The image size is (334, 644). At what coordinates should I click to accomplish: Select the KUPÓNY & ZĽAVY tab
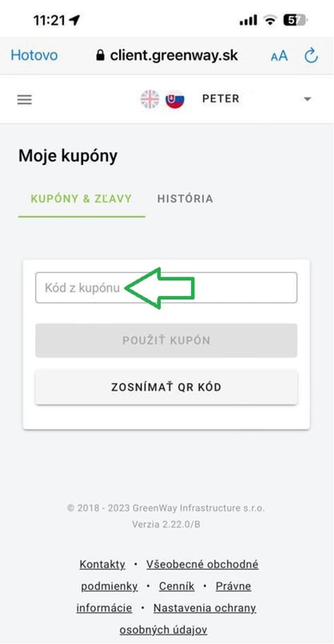(81, 199)
